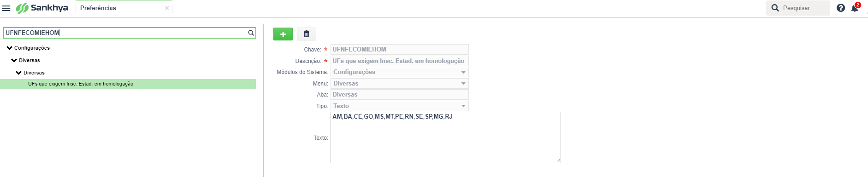
Task: Close the Preferências tab
Action: (x=167, y=8)
